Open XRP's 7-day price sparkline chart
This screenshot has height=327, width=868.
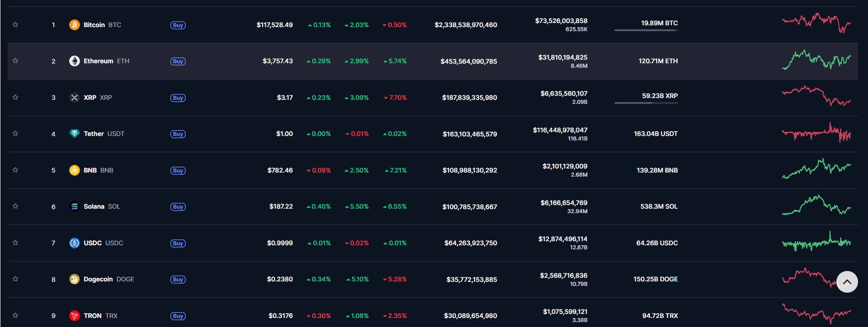click(816, 96)
